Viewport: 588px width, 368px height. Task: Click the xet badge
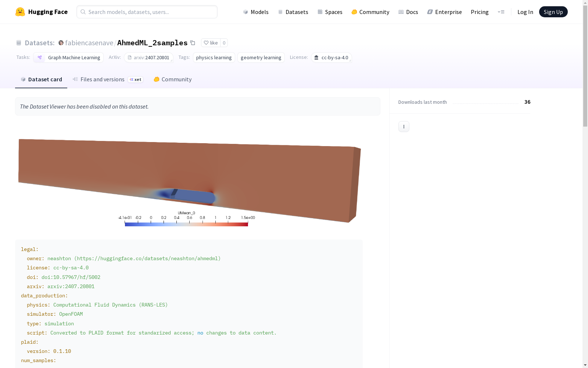click(x=135, y=79)
